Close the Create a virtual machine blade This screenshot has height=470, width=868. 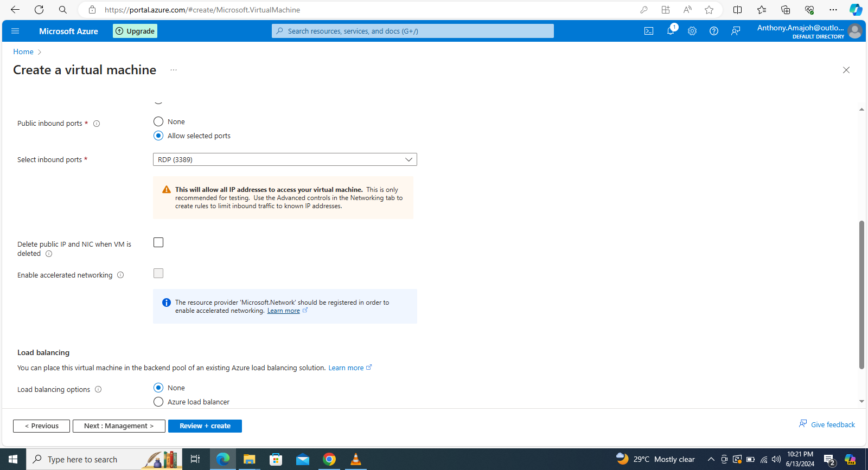846,70
